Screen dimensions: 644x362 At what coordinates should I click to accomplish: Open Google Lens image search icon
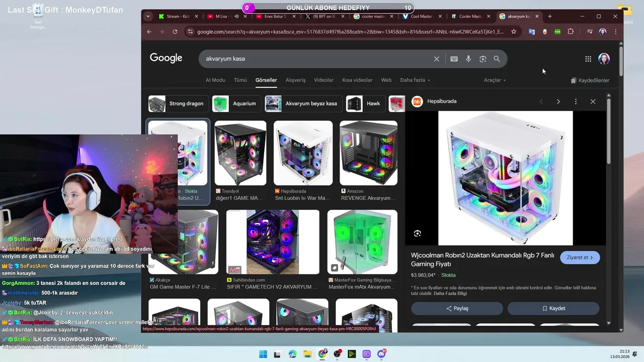pyautogui.click(x=482, y=59)
